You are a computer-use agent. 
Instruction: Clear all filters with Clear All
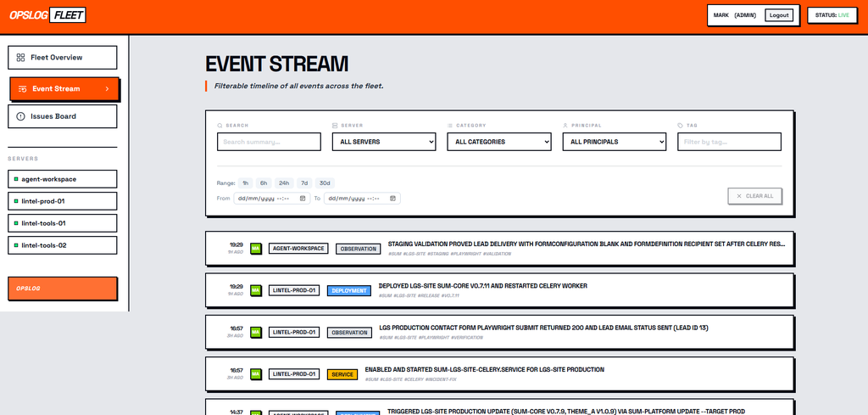click(755, 196)
